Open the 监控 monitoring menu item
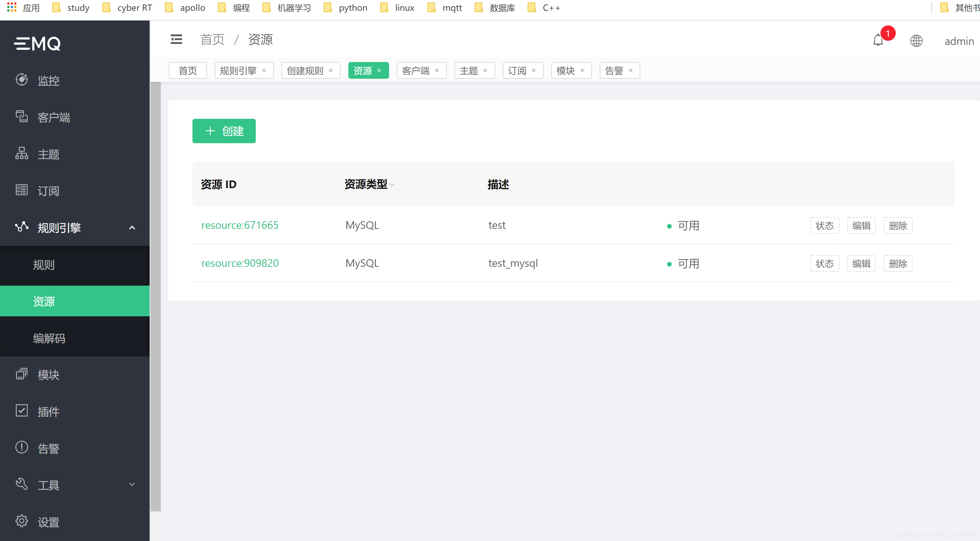The image size is (980, 541). click(x=48, y=80)
